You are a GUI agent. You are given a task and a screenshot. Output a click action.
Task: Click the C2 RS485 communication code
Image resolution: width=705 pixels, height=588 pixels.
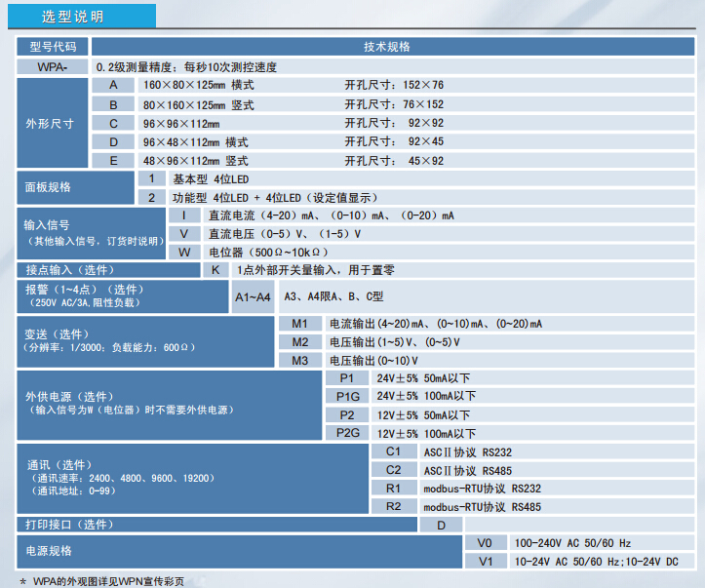coord(394,470)
